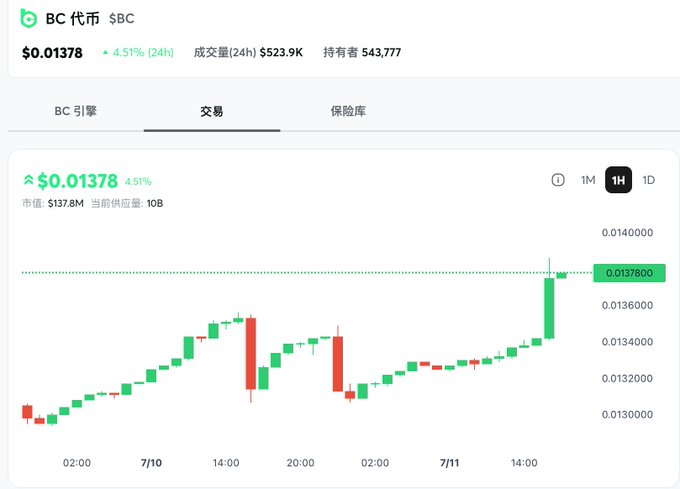This screenshot has width=680, height=489.
Task: Click the chart info circle icon
Action: coord(558,180)
